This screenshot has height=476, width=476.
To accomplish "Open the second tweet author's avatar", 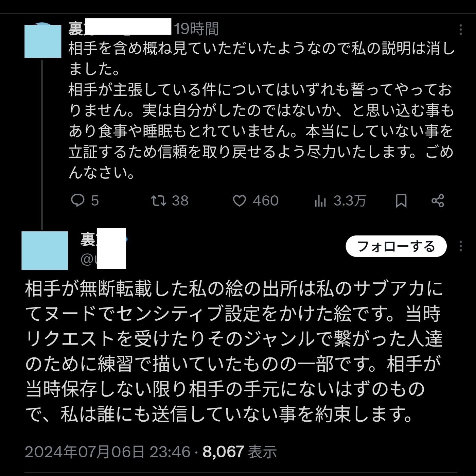I will (45, 250).
